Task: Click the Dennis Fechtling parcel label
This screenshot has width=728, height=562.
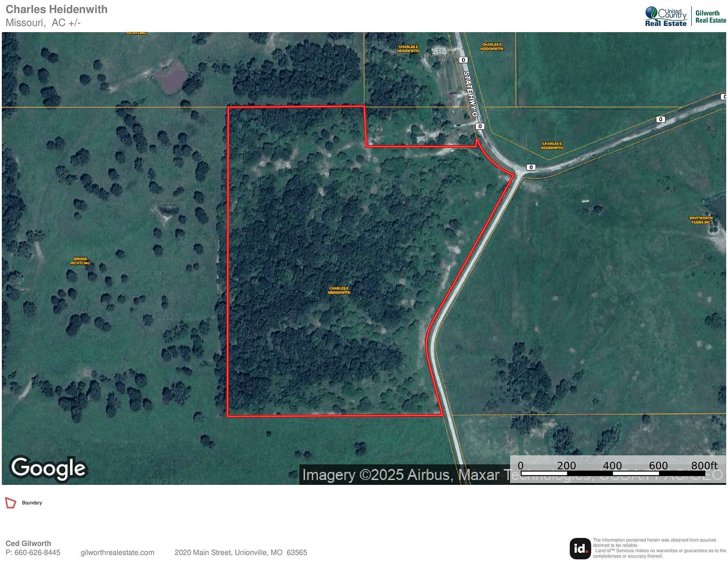Action: pyautogui.click(x=81, y=261)
